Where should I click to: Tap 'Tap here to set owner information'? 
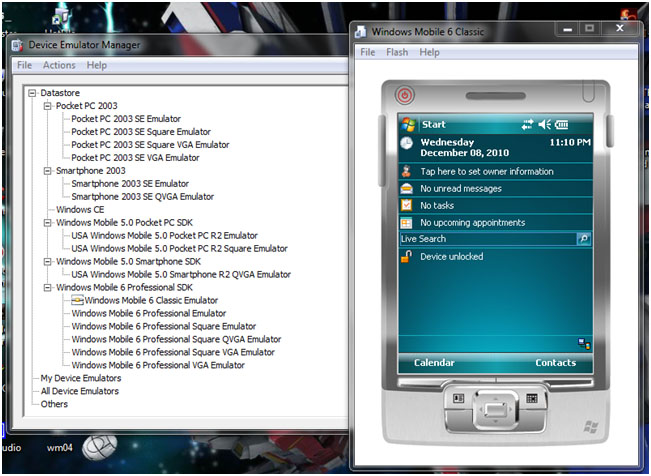[487, 172]
